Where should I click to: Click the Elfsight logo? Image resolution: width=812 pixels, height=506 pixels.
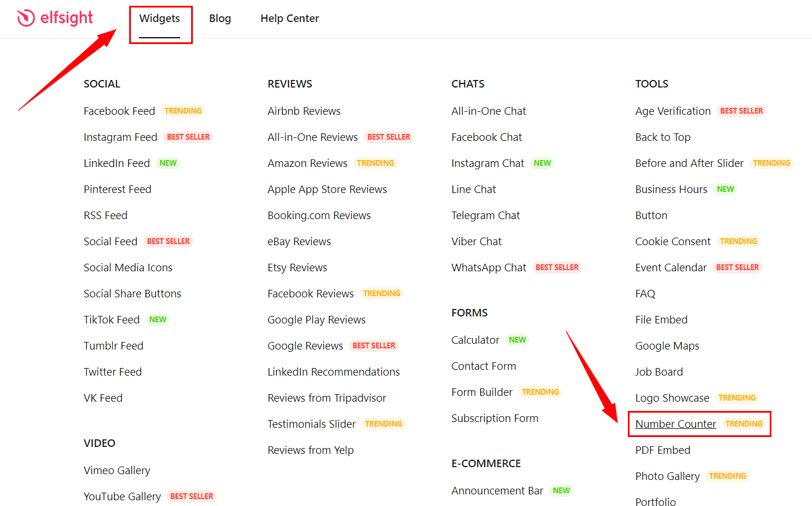click(55, 18)
